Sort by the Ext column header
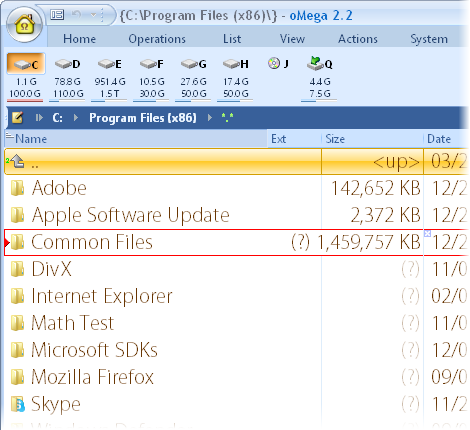Viewport: 470px width, 430px height. [294, 139]
